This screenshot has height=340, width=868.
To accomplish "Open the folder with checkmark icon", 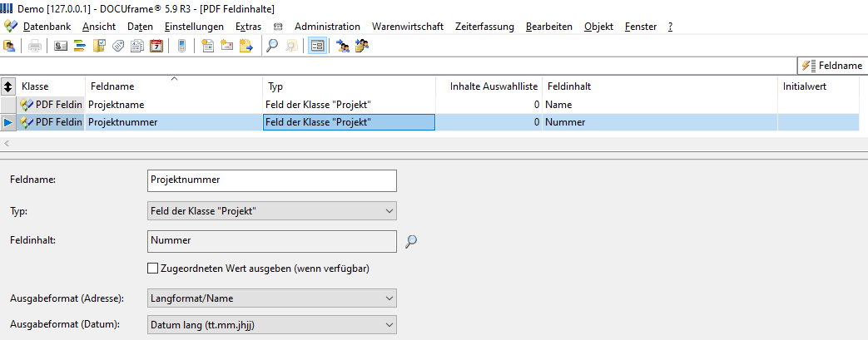I will [x=99, y=46].
